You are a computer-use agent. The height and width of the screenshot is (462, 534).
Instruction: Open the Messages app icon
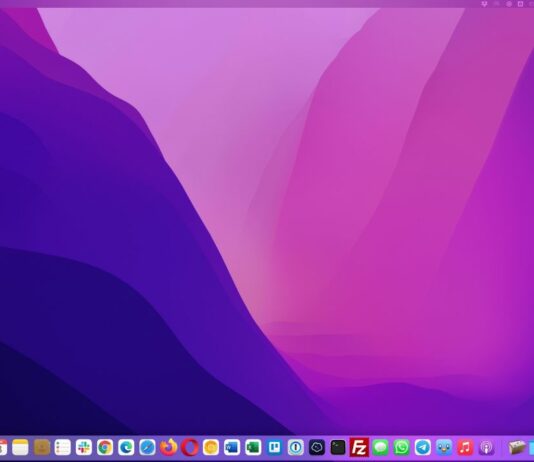pyautogui.click(x=380, y=447)
